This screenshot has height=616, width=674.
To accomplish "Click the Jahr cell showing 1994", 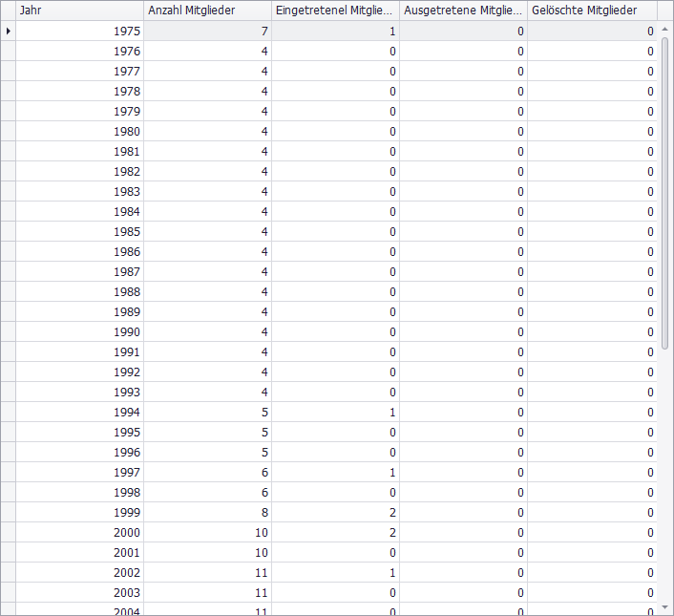I will pos(79,413).
